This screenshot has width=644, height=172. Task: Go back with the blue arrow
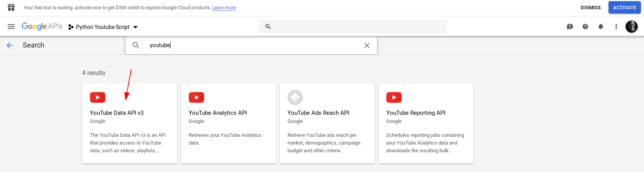(10, 45)
